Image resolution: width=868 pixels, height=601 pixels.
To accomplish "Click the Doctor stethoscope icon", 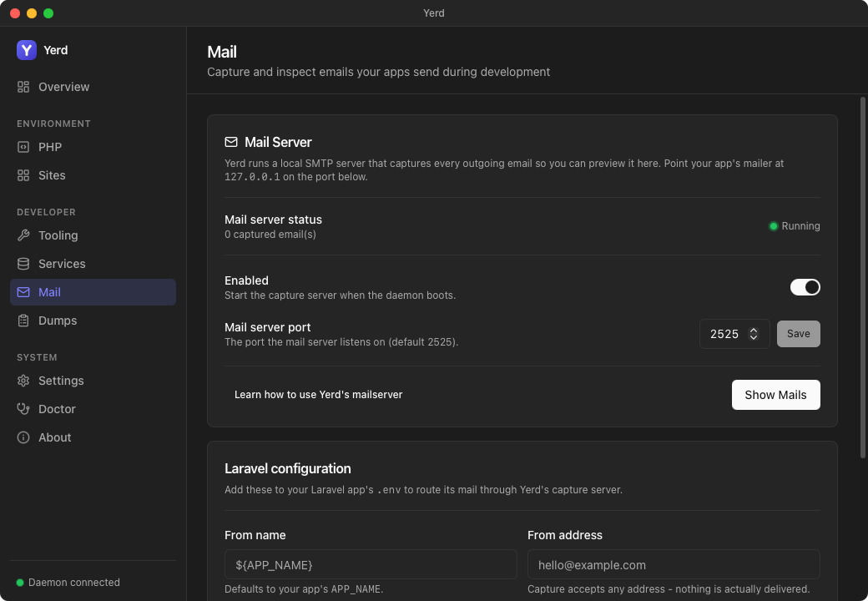I will (23, 409).
